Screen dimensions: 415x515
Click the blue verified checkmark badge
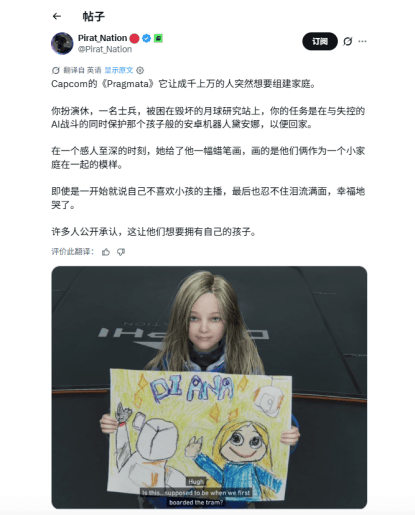click(146, 38)
